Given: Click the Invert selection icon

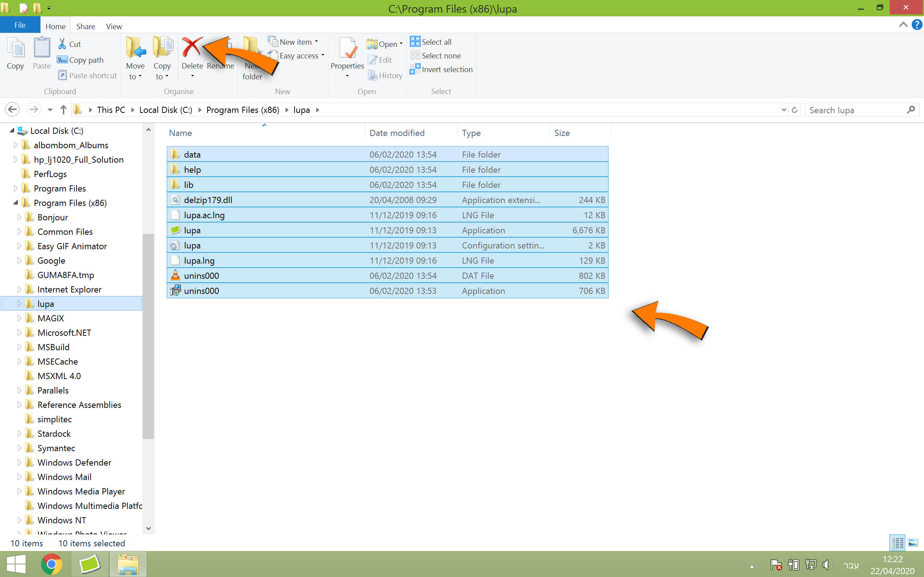Looking at the screenshot, I should [415, 70].
